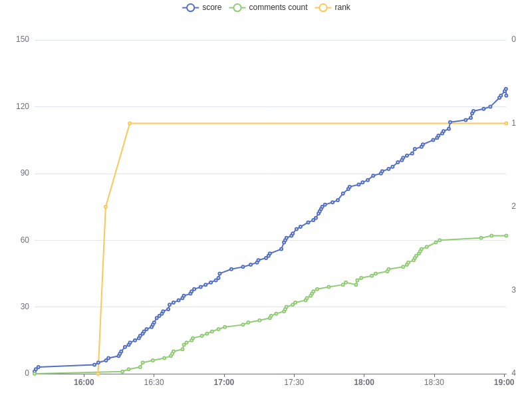The image size is (532, 399).
Task: Click the 30 left axis label
Action: tap(25, 307)
